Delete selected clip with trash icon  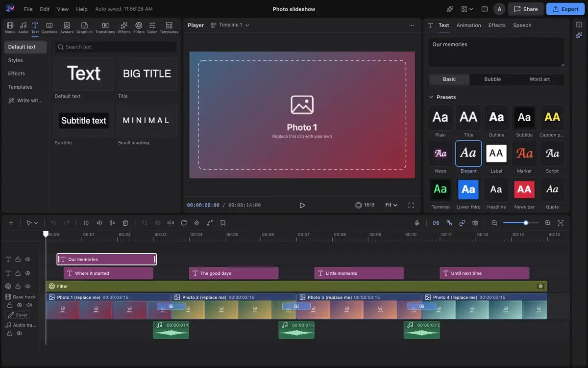125,223
